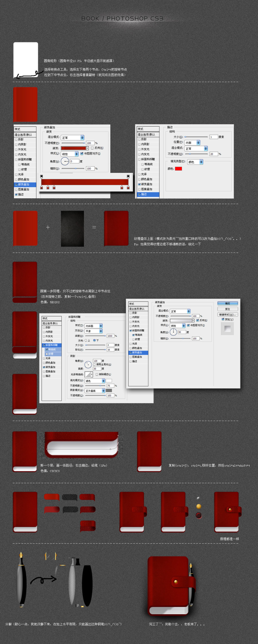The width and height of the screenshot is (258, 644).
Task: Open the 光泽等高线 gloss contour thumbnail
Action: (x=88, y=374)
